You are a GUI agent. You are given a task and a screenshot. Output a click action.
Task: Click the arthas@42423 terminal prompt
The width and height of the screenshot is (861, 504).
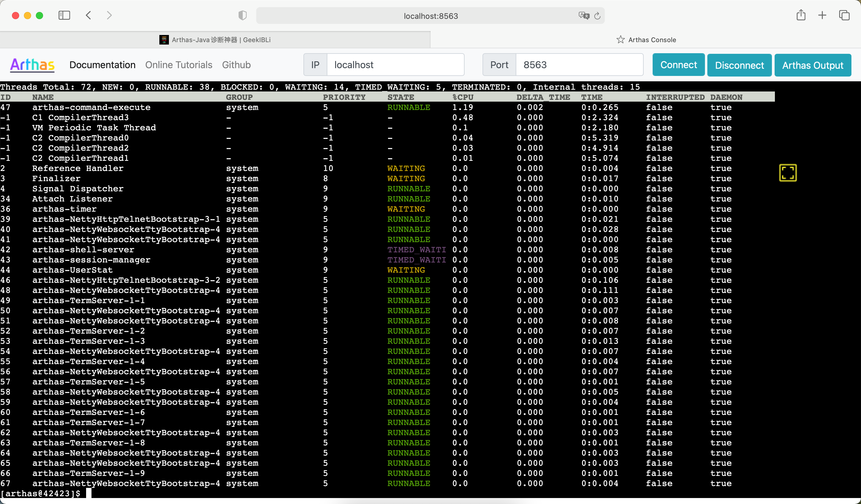[40, 493]
